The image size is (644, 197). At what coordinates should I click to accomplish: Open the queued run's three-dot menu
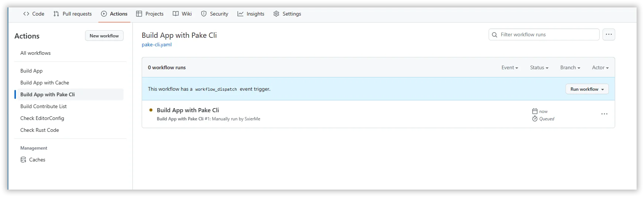604,114
